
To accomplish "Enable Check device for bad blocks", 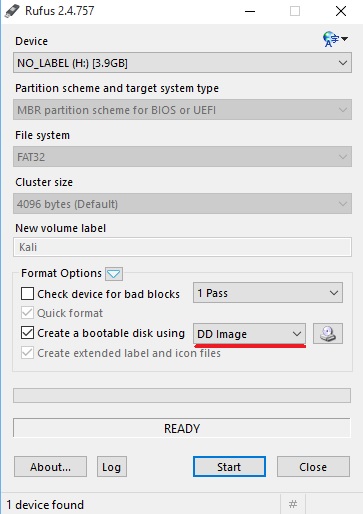I will [x=27, y=294].
